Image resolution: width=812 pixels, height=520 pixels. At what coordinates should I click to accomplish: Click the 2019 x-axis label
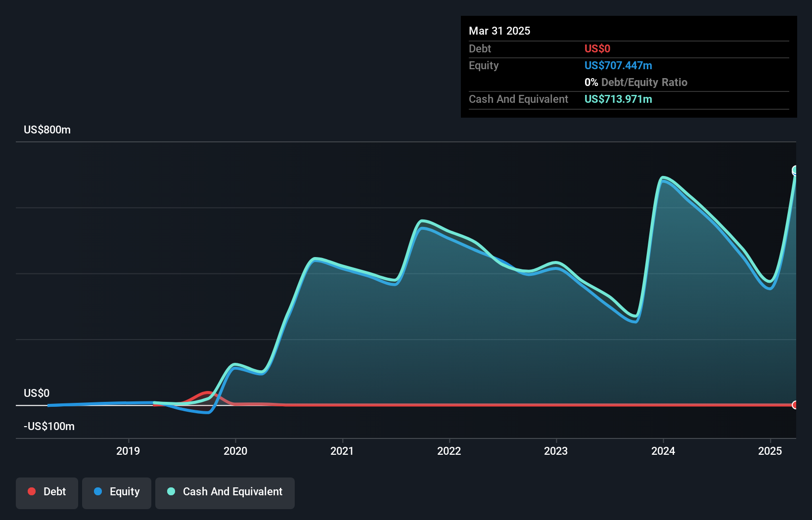[128, 451]
